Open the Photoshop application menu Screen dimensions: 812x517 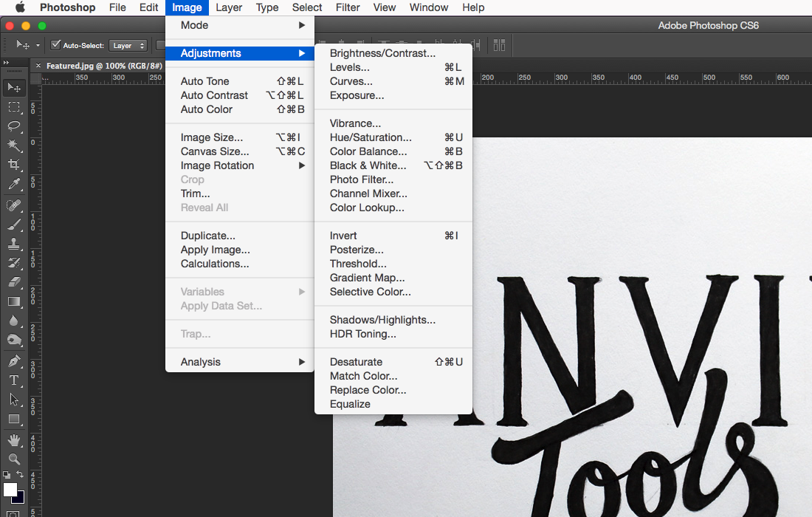[x=67, y=7]
